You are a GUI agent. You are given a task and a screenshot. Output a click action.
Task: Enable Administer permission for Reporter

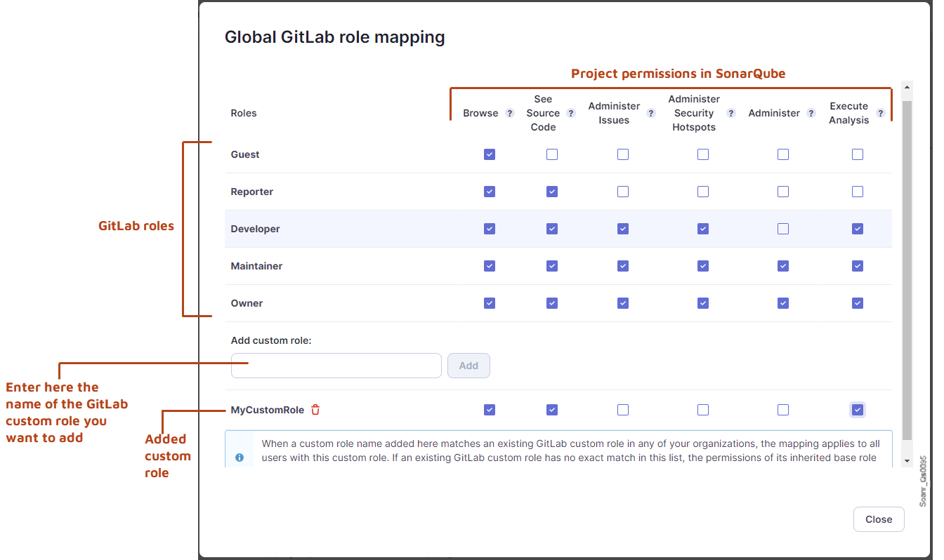[x=783, y=192]
